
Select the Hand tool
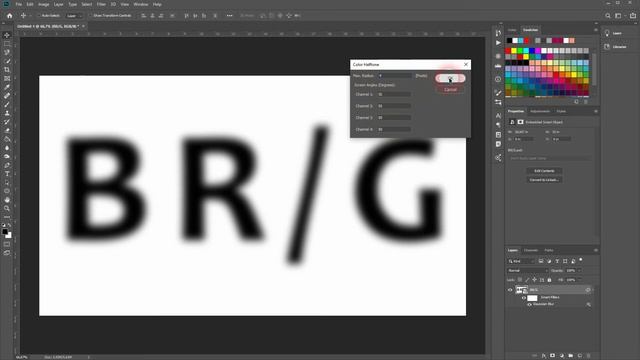[7, 200]
